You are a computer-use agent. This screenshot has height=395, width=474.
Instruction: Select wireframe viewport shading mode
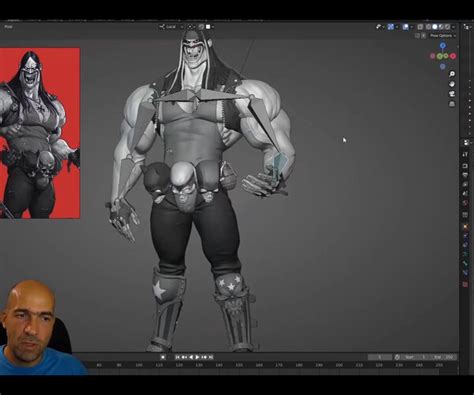[428, 27]
